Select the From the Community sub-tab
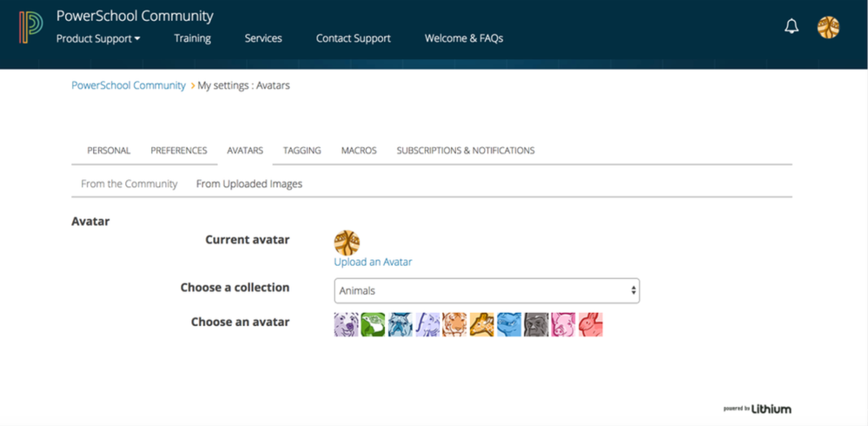 click(x=129, y=184)
